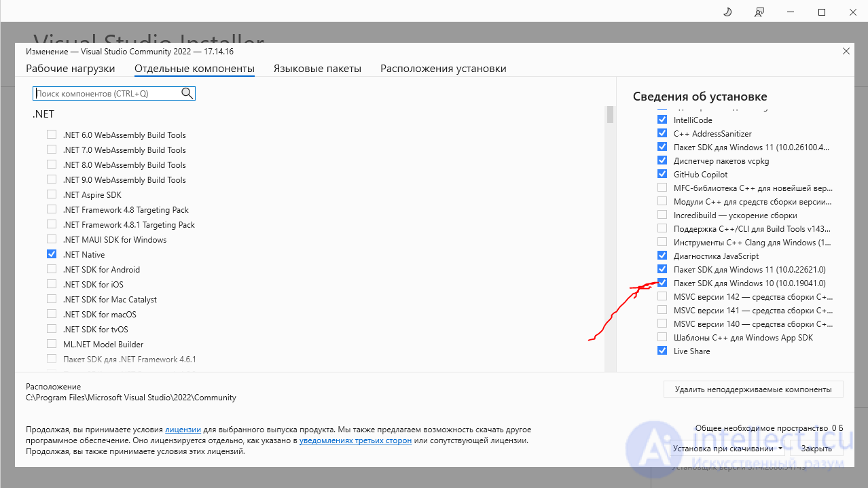Image resolution: width=868 pixels, height=488 pixels.
Task: Check Пакет SDK для .NET Framework 4.6.1
Action: pos(52,359)
